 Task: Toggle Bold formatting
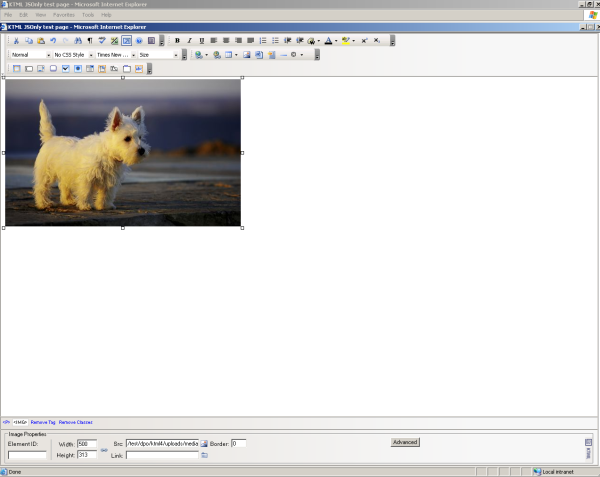click(177, 41)
